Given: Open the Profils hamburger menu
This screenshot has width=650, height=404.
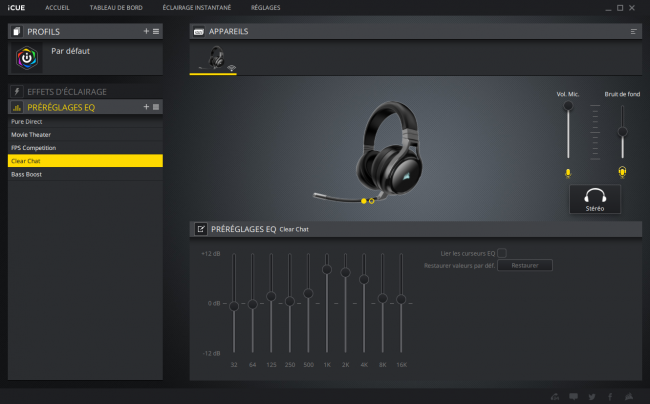Looking at the screenshot, I should (156, 31).
